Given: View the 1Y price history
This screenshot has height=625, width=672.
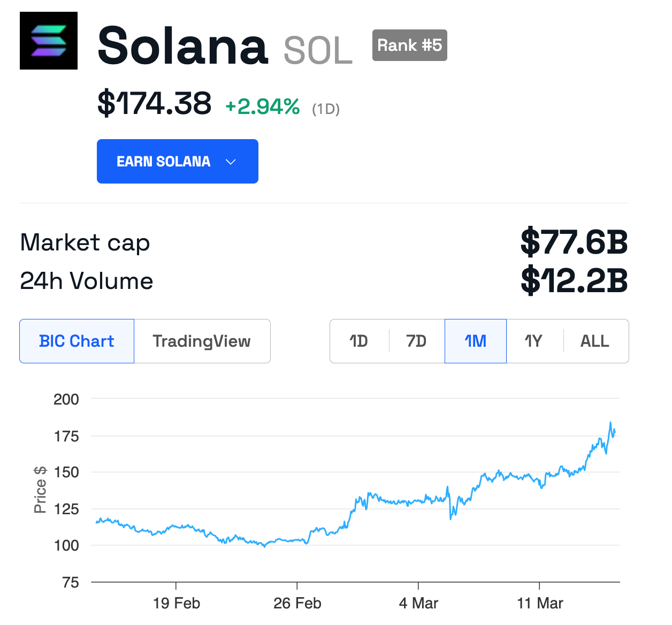Looking at the screenshot, I should (533, 341).
